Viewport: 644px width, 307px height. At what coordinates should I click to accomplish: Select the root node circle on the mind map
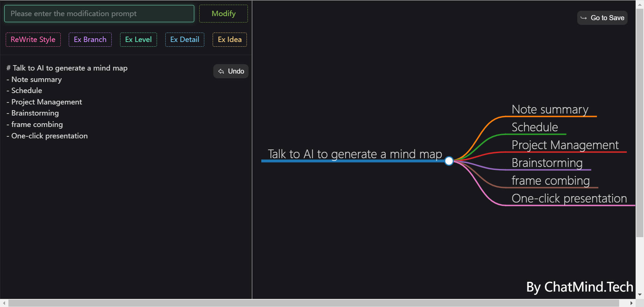449,161
